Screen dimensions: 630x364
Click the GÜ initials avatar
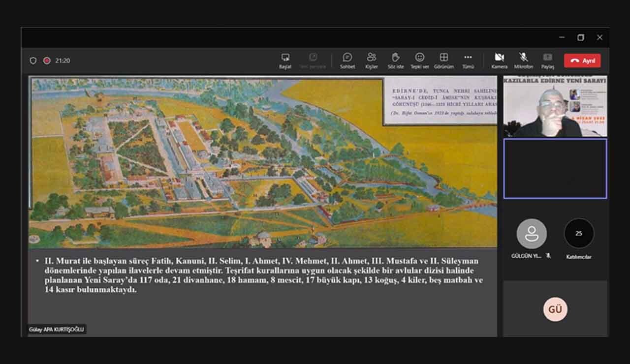click(x=555, y=309)
